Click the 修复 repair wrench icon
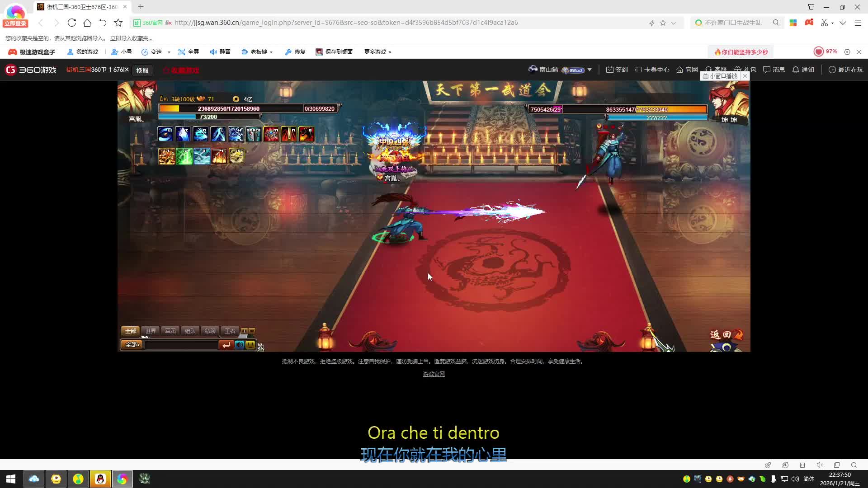This screenshot has height=488, width=868. 288,52
